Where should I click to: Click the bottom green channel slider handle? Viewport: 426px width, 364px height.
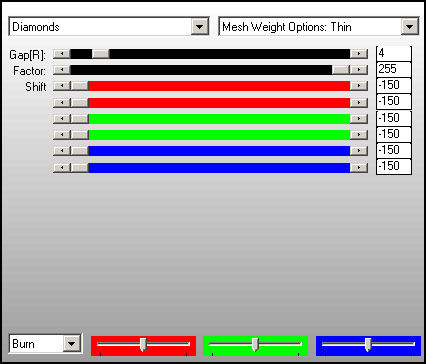click(255, 344)
